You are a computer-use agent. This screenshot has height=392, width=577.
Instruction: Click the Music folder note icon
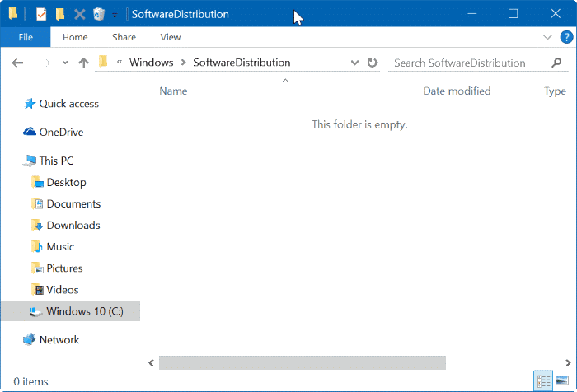click(x=37, y=247)
